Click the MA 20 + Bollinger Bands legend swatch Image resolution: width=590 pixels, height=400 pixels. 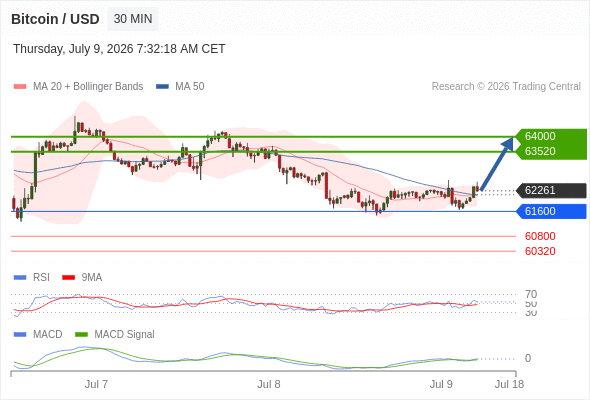tap(20, 87)
